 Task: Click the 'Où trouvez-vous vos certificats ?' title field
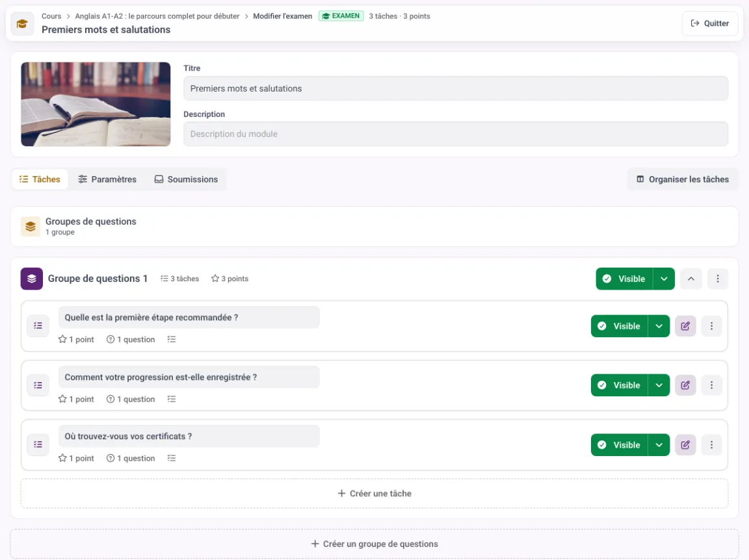pos(189,437)
